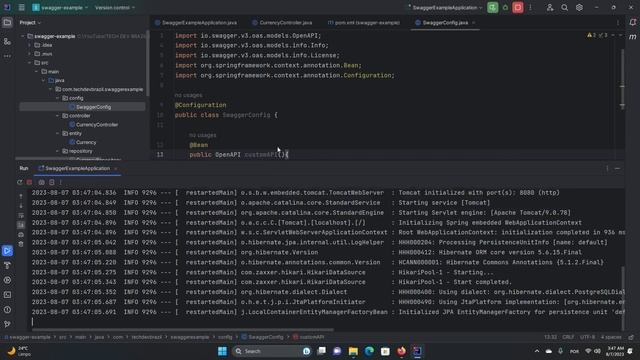Open Microsoft Edge from taskbar
This screenshot has width=640, height=360.
click(x=369, y=351)
